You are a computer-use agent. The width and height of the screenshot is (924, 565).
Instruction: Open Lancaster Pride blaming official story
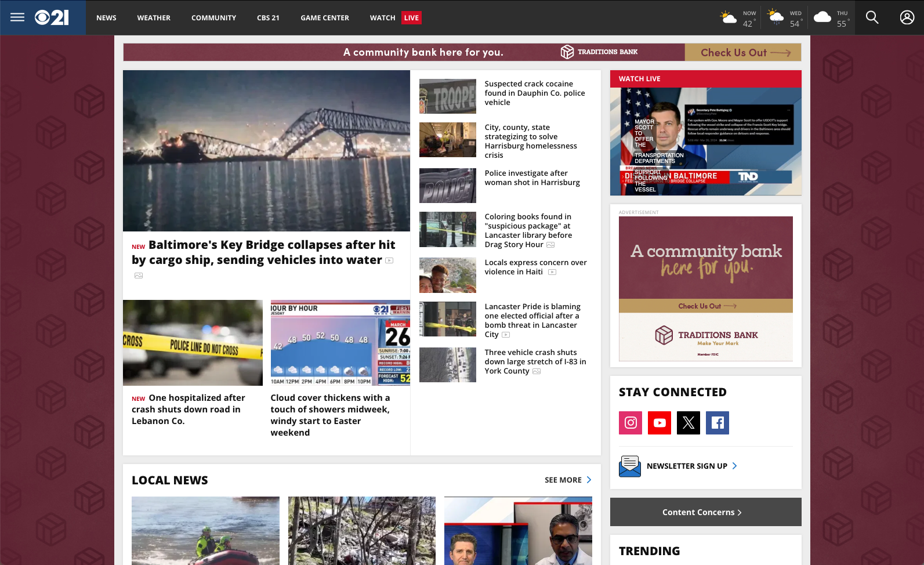click(532, 321)
